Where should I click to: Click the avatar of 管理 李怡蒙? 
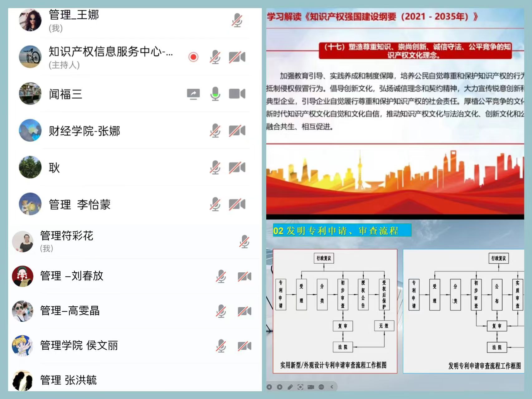30,204
